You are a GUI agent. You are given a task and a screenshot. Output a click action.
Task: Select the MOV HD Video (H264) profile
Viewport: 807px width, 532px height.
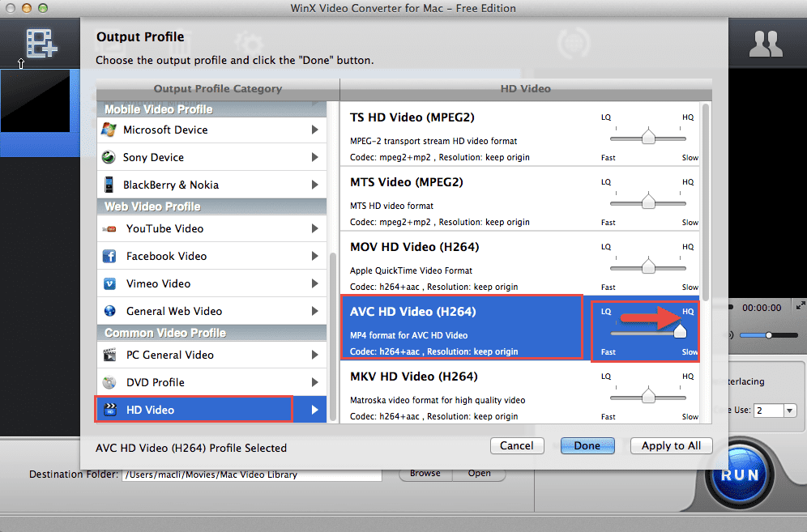tap(520, 263)
